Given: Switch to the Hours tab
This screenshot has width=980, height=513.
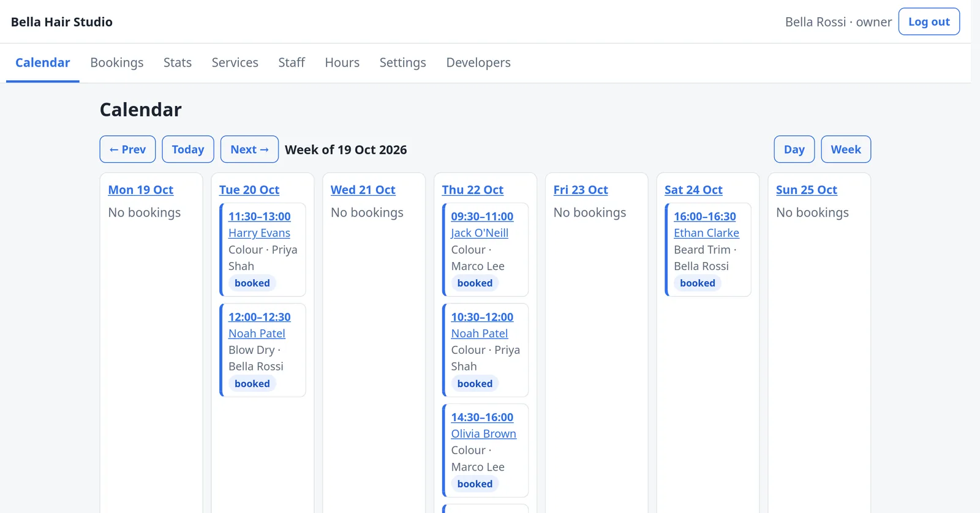Looking at the screenshot, I should tap(342, 62).
